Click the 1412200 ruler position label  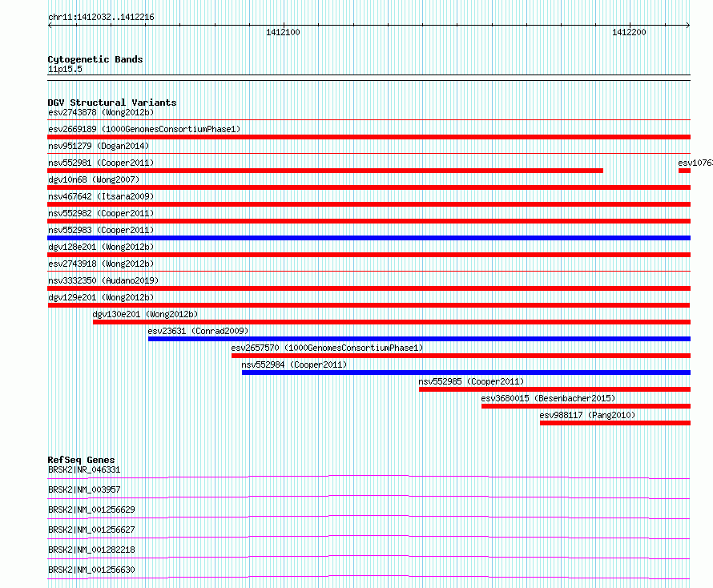(x=629, y=32)
